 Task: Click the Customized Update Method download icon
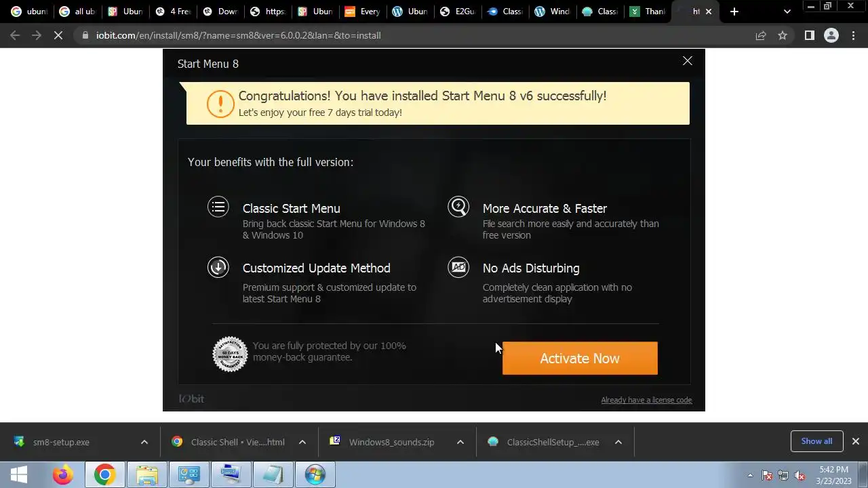click(218, 267)
